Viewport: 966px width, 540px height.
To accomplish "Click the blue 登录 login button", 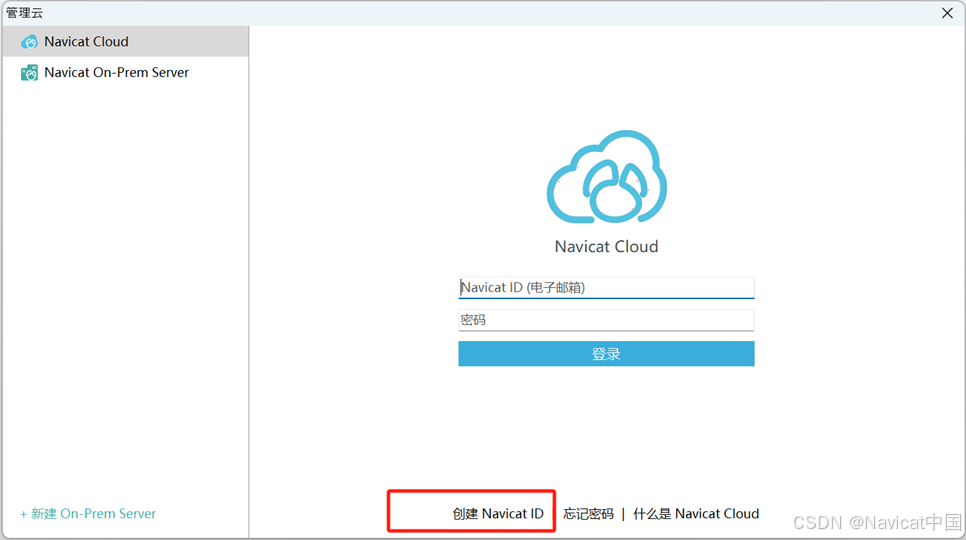I will coord(606,354).
